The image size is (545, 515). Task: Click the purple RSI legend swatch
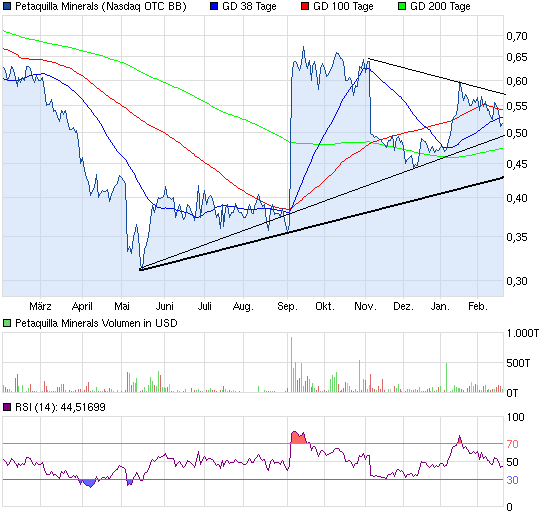7,407
